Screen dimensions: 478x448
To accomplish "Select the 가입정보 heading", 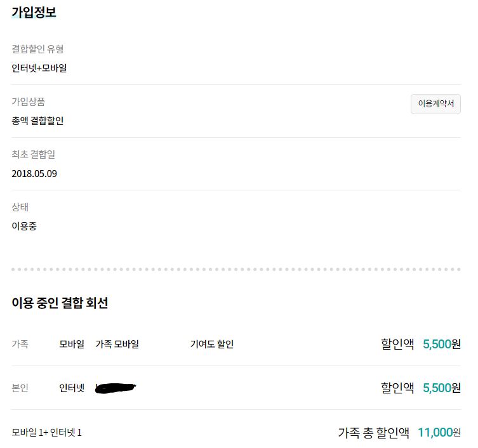I will (34, 12).
